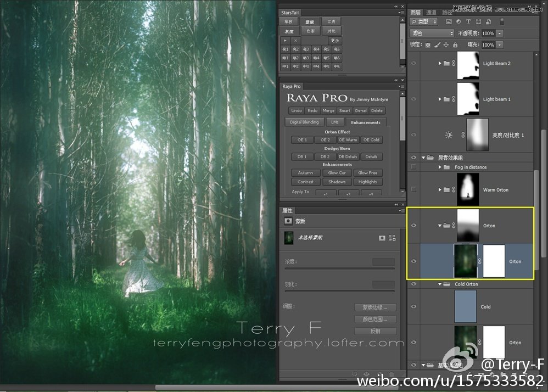This screenshot has width=548, height=392.
Task: Open StarsTail panel flyout menu icon
Action: [400, 13]
